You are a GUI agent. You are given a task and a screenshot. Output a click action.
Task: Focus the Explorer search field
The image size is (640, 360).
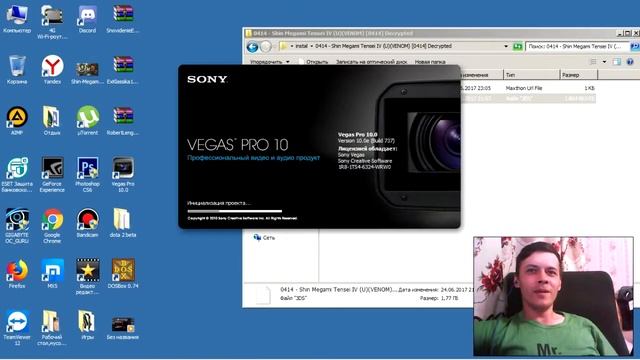[x=577, y=47]
